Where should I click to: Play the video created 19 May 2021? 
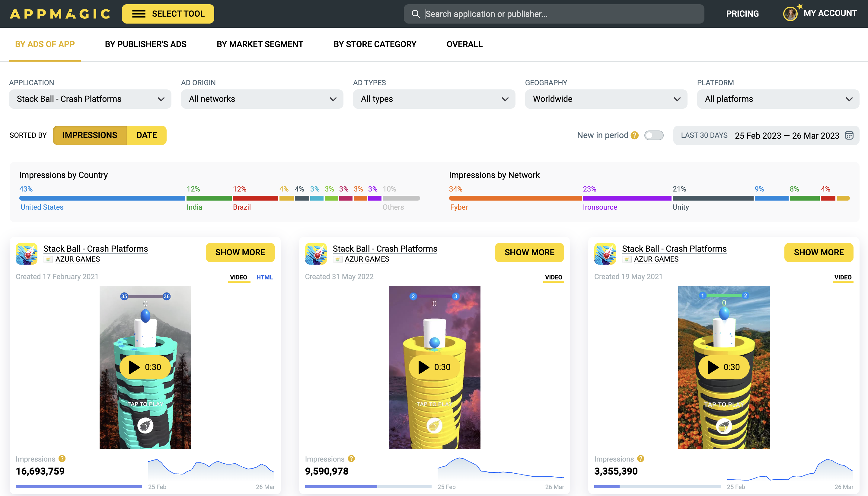click(x=723, y=367)
